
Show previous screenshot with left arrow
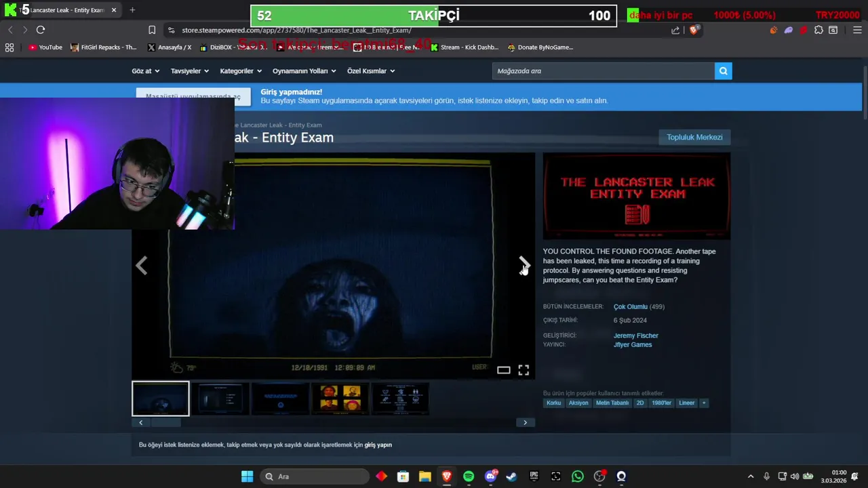142,265
